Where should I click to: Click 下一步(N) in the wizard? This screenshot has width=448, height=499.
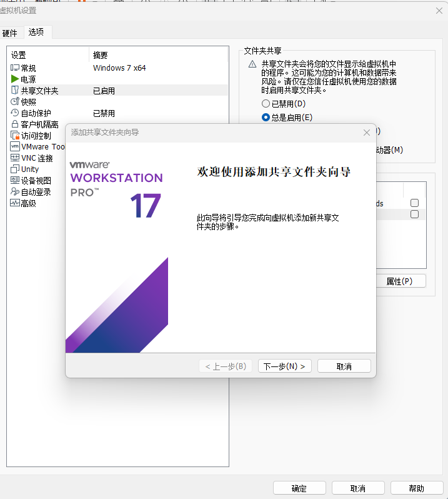[284, 366]
